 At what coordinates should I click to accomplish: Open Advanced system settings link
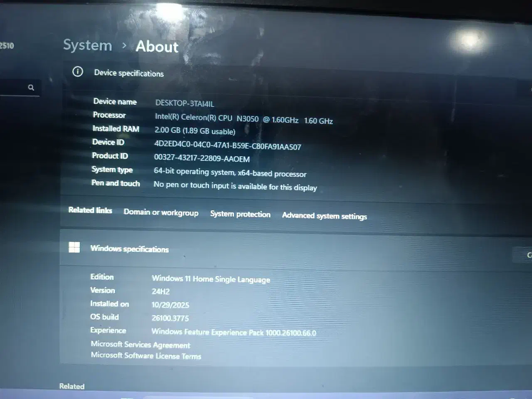[325, 216]
